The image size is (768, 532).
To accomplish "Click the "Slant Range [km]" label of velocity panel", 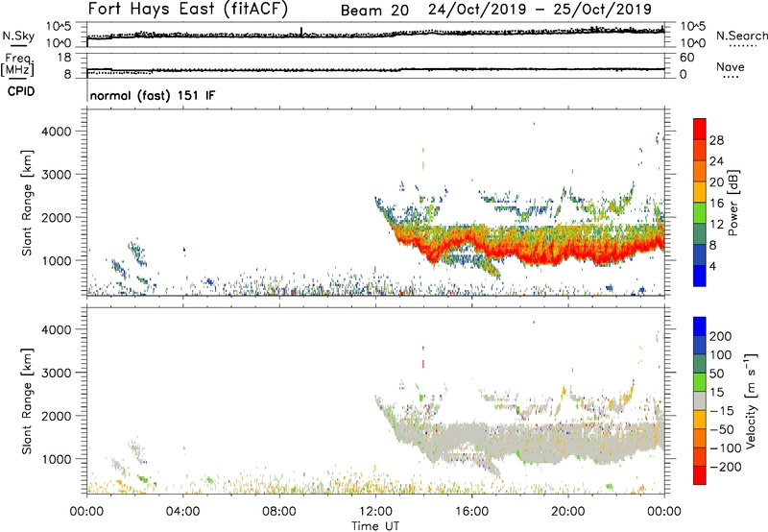I will 27,400.
